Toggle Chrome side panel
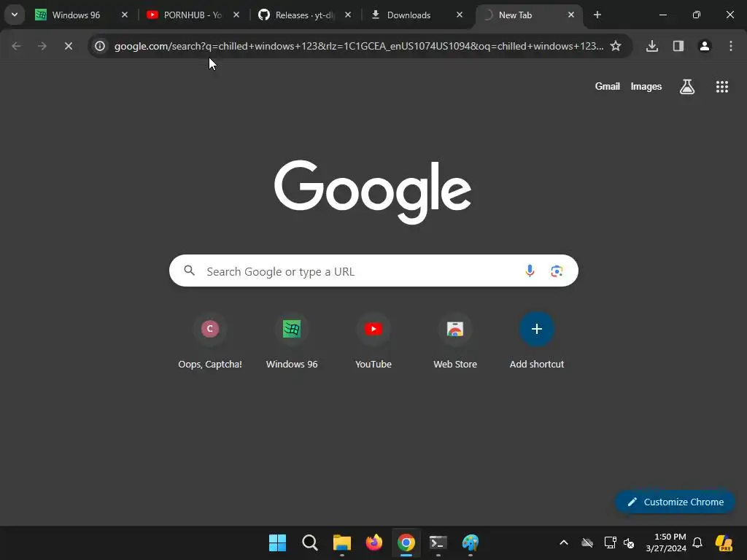The image size is (747, 560). 678,46
